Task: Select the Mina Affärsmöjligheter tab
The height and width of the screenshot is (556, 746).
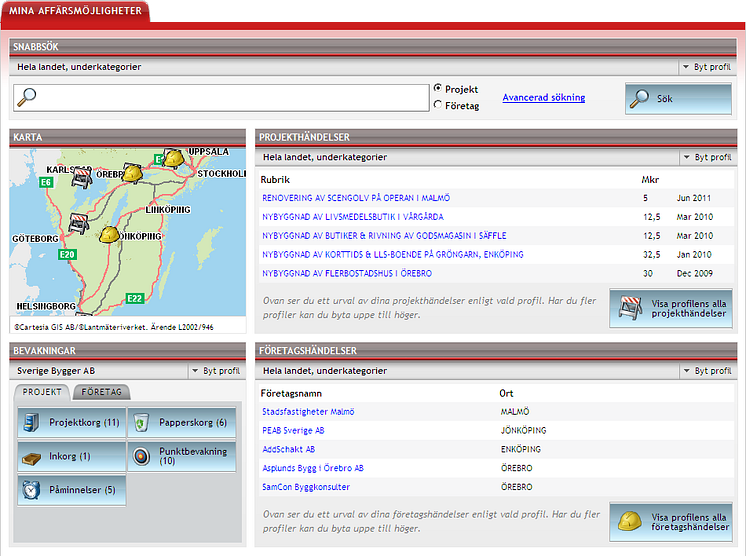Action: pos(77,10)
